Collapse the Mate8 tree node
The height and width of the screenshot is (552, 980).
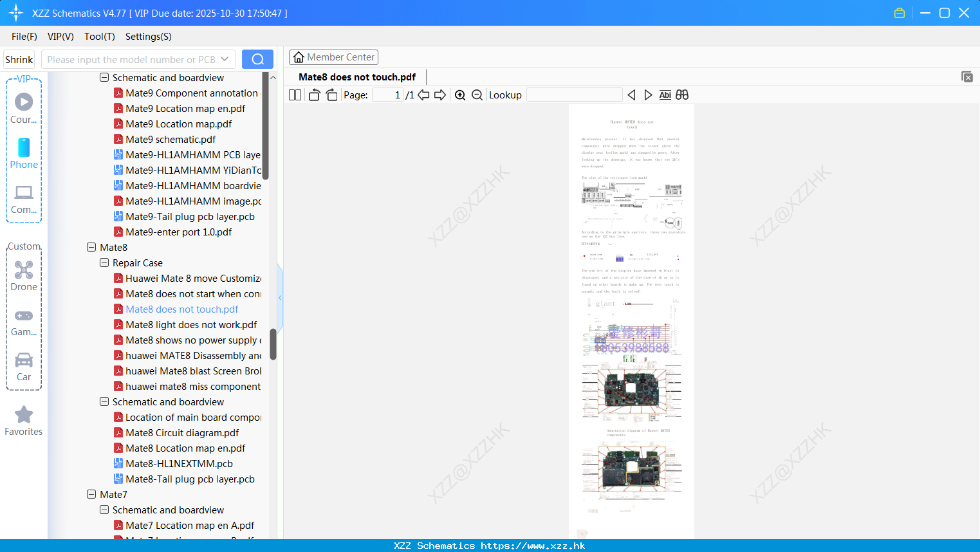pyautogui.click(x=91, y=247)
